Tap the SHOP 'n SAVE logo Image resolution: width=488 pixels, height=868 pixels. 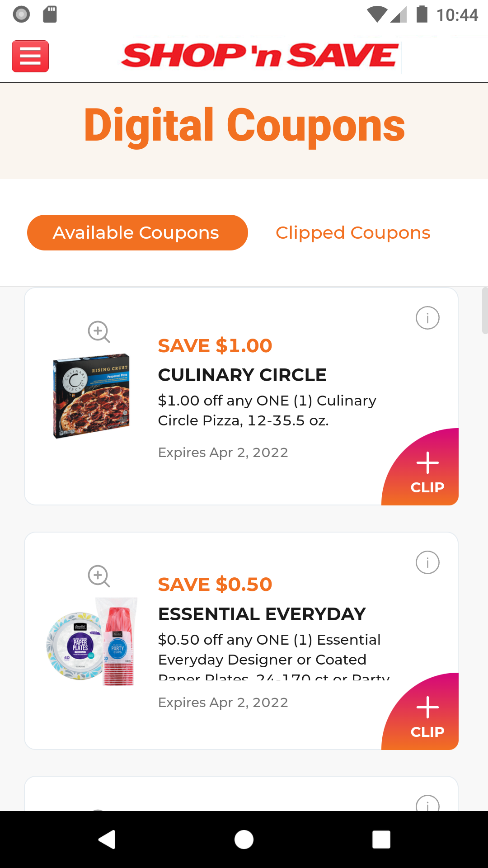[x=260, y=56]
